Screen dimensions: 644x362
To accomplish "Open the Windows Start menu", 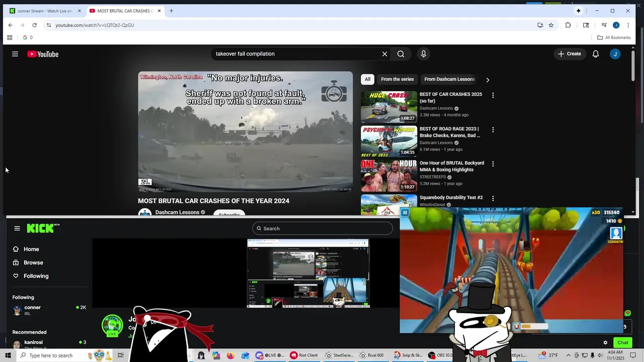I will pos(8,355).
